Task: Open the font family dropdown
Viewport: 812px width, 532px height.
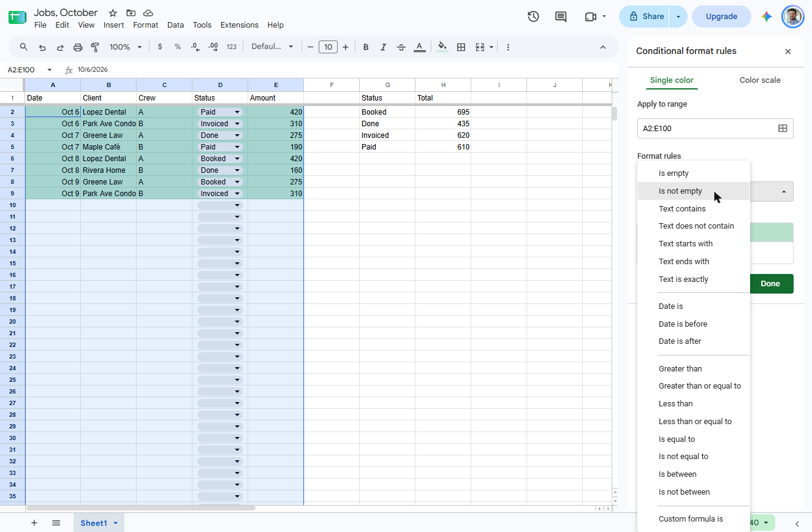Action: pyautogui.click(x=273, y=47)
